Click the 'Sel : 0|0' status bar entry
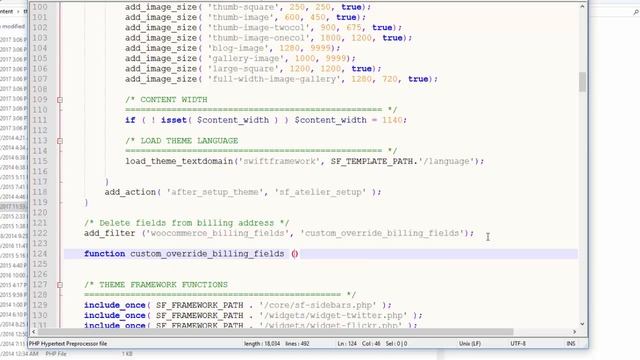Viewport: 640px width, 360px height. click(x=396, y=344)
